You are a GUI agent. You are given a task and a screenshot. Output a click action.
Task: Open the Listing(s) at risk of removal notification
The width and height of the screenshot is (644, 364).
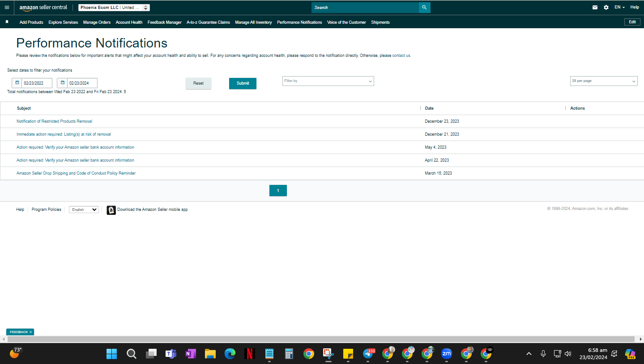(x=64, y=134)
